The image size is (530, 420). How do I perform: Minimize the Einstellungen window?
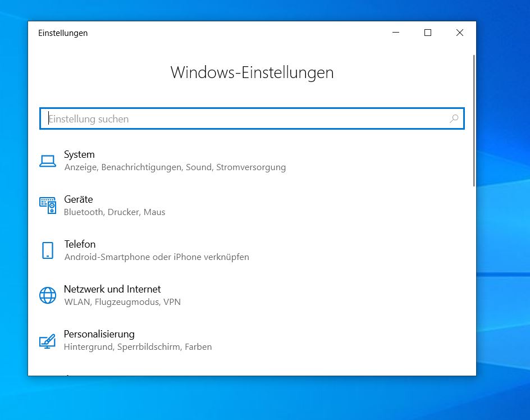(396, 33)
